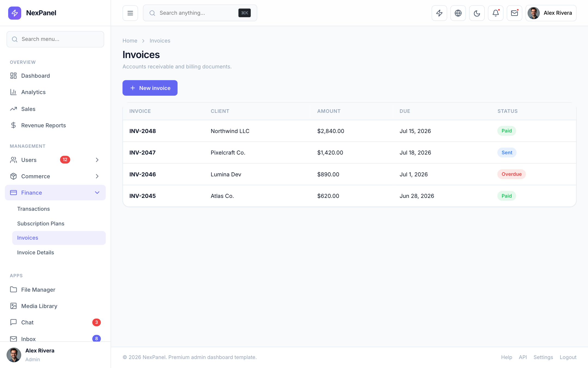Click the Paid status of INV-2045
The image size is (588, 368).
[507, 196]
